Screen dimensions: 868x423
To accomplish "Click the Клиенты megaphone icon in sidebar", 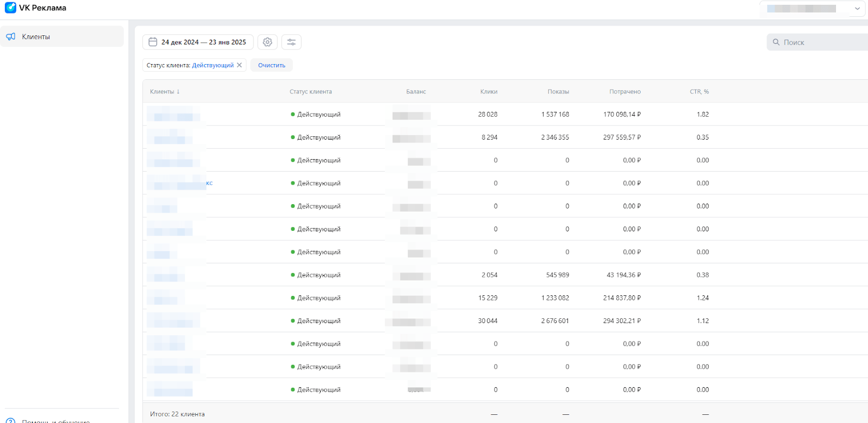I will [x=11, y=36].
